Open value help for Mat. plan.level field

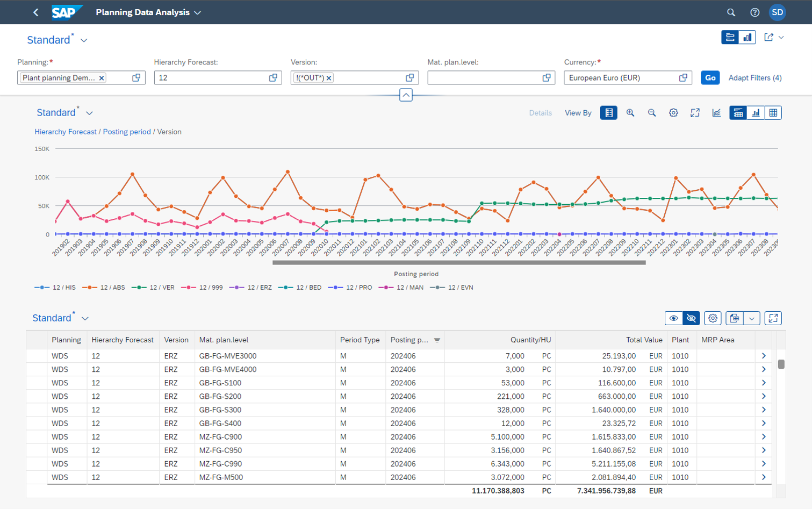tap(547, 78)
